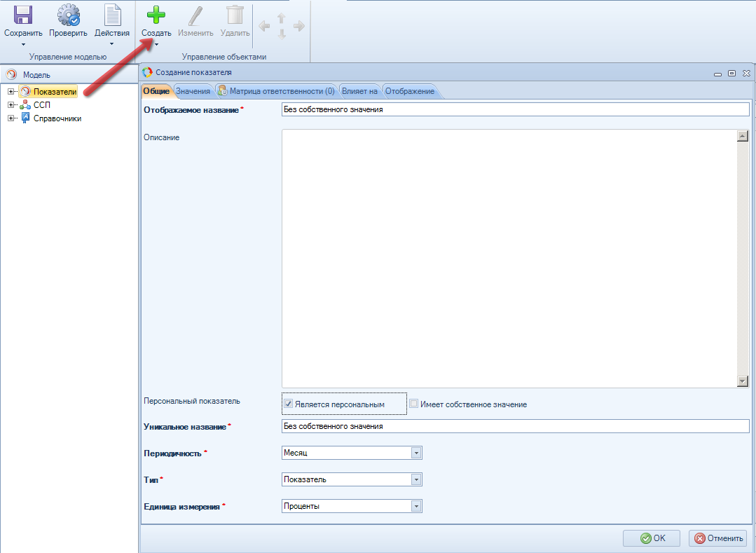This screenshot has width=756, height=553.
Task: Click the Изменить pencil icon
Action: [195, 15]
